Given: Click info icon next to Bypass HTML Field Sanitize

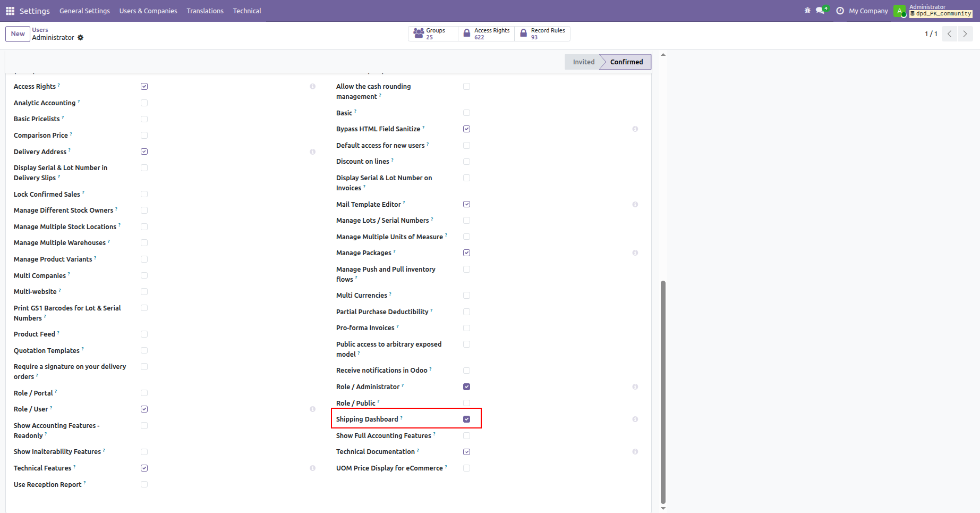Looking at the screenshot, I should click(x=635, y=129).
